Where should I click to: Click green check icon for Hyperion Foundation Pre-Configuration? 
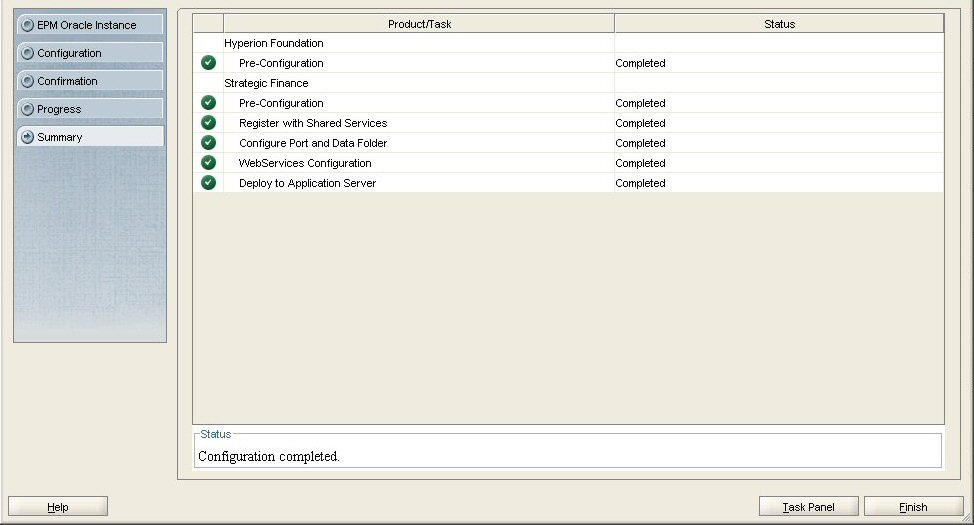tap(209, 63)
